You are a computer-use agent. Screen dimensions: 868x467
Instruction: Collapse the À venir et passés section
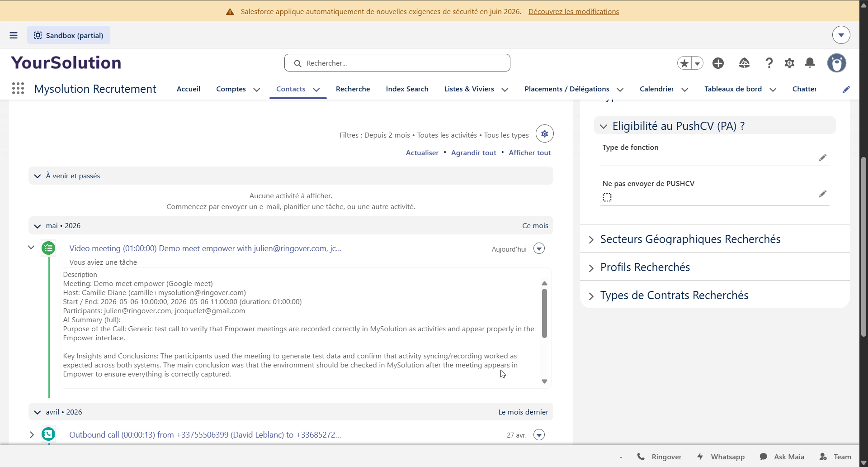click(38, 176)
